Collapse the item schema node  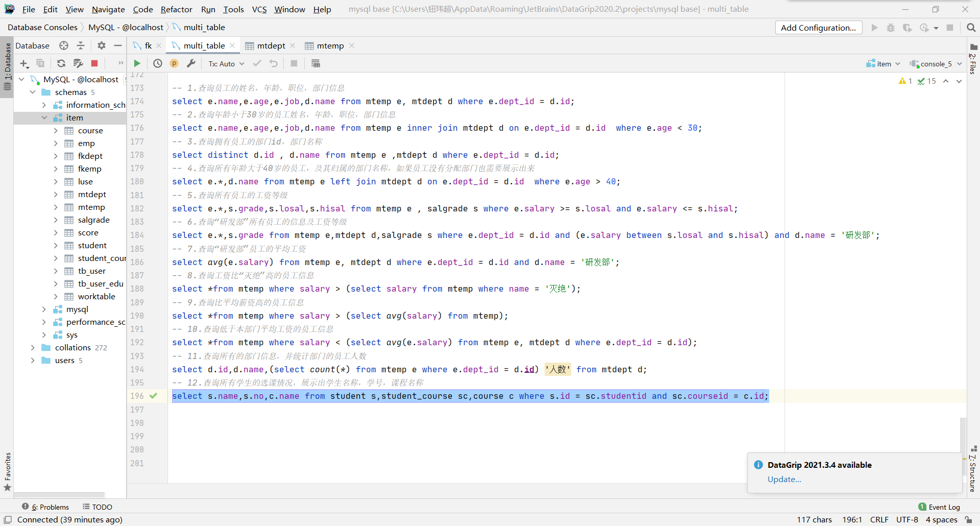tap(44, 117)
